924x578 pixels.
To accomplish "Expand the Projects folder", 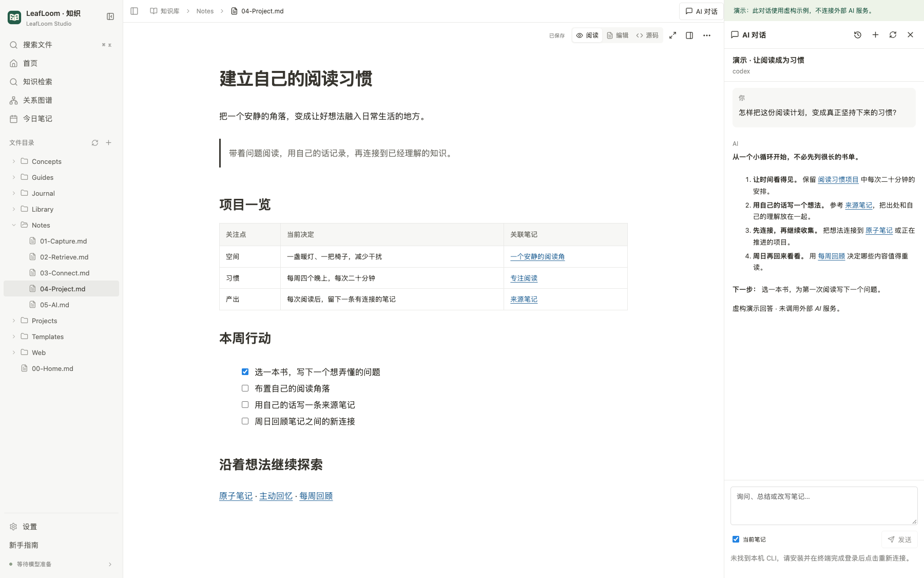I will pyautogui.click(x=14, y=321).
